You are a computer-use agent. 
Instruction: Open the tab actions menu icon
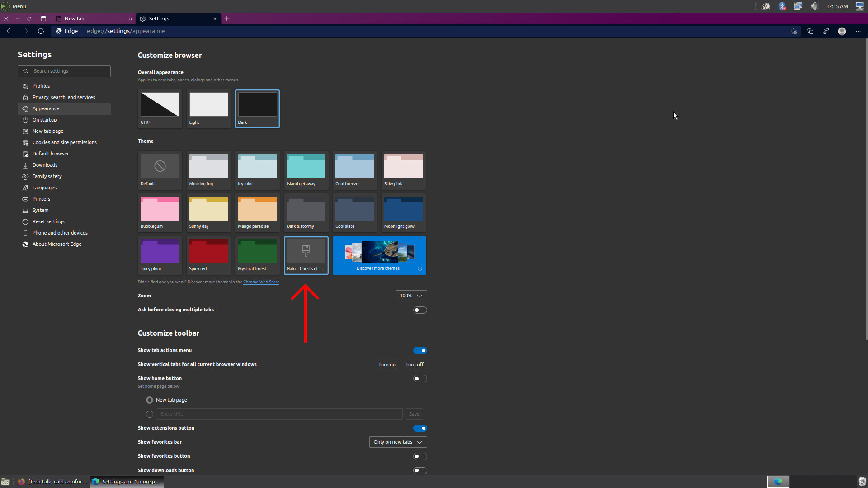point(43,19)
